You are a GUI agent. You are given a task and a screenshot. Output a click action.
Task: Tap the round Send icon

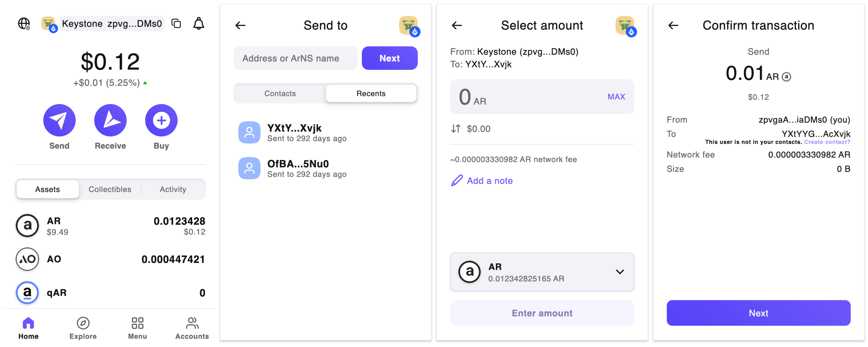[59, 120]
